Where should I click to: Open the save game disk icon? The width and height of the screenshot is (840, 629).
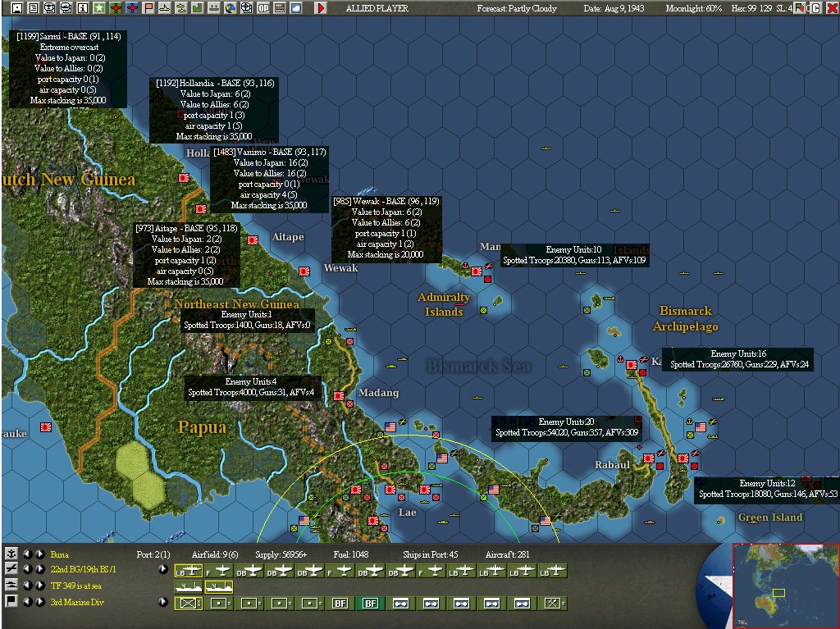pos(17,8)
